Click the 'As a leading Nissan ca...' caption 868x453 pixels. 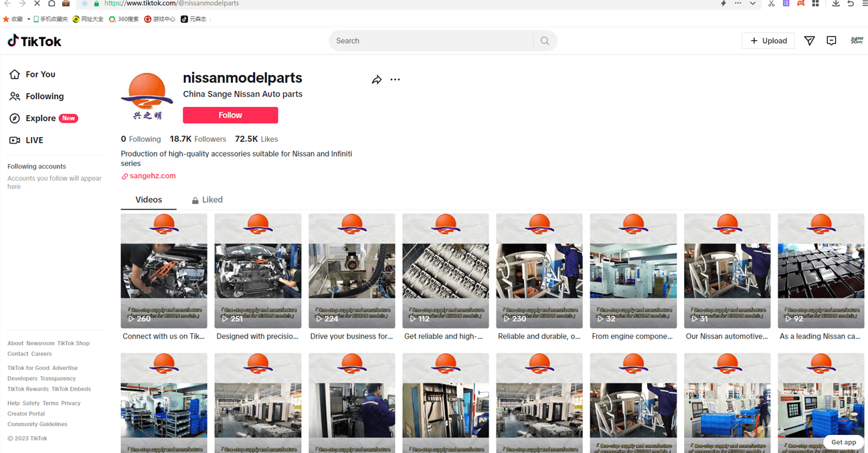pos(820,337)
